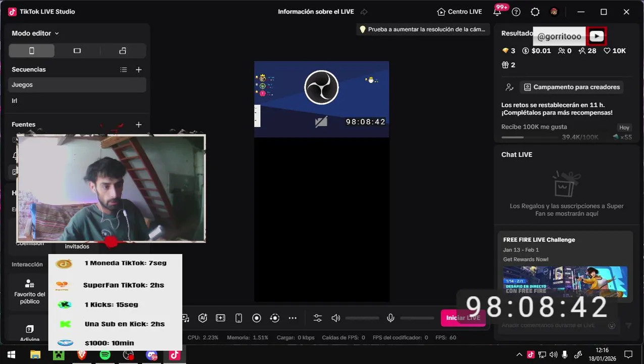Click the share arrow beside Información sobre el LIVE
The width and height of the screenshot is (644, 364).
[x=364, y=12]
